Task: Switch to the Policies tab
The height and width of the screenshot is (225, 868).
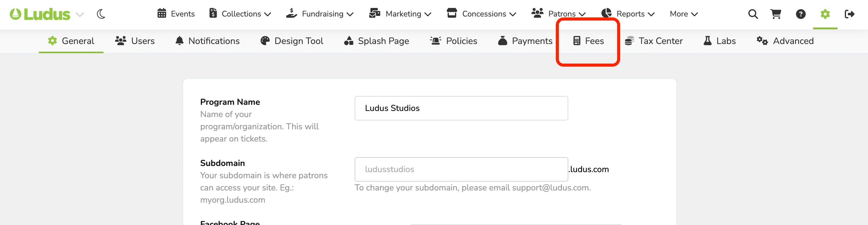Action: (x=454, y=41)
